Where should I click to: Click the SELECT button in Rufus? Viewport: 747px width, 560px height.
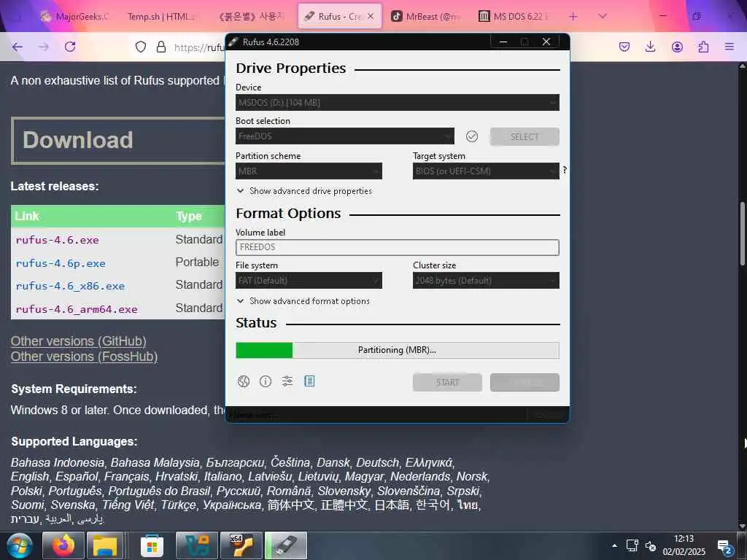(x=525, y=136)
